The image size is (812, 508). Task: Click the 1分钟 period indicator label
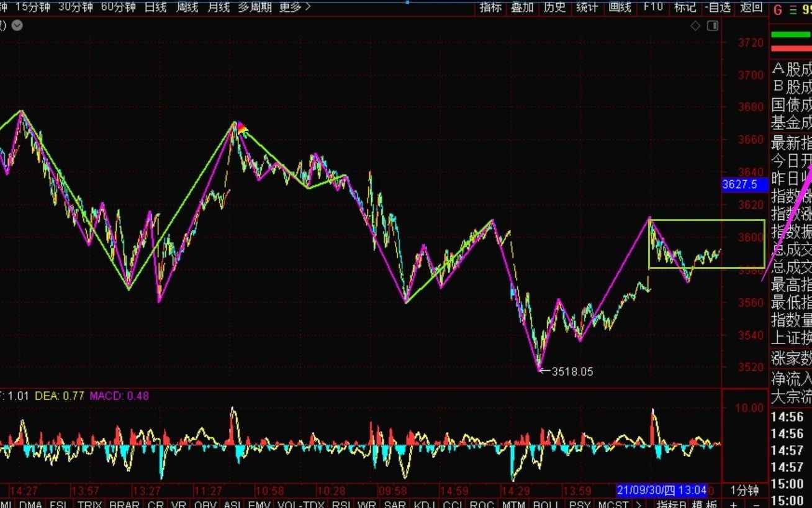[744, 490]
